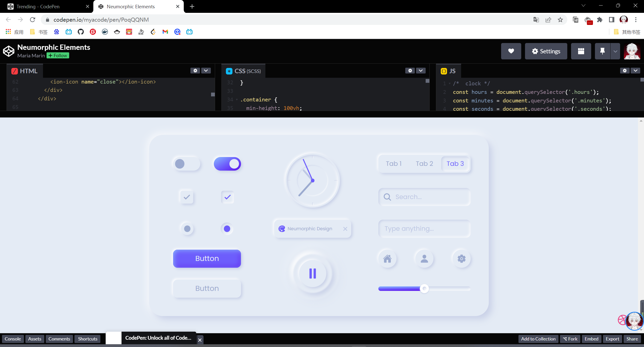Open HTML editor settings gear

click(195, 71)
